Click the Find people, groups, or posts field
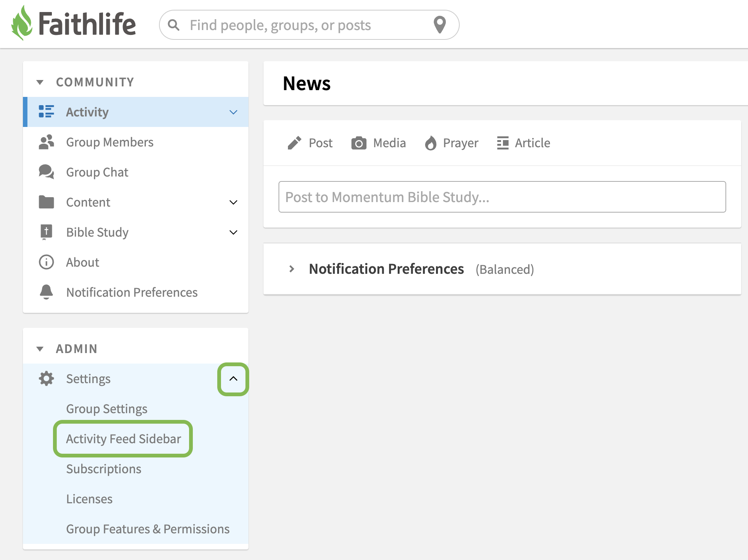 (x=309, y=25)
